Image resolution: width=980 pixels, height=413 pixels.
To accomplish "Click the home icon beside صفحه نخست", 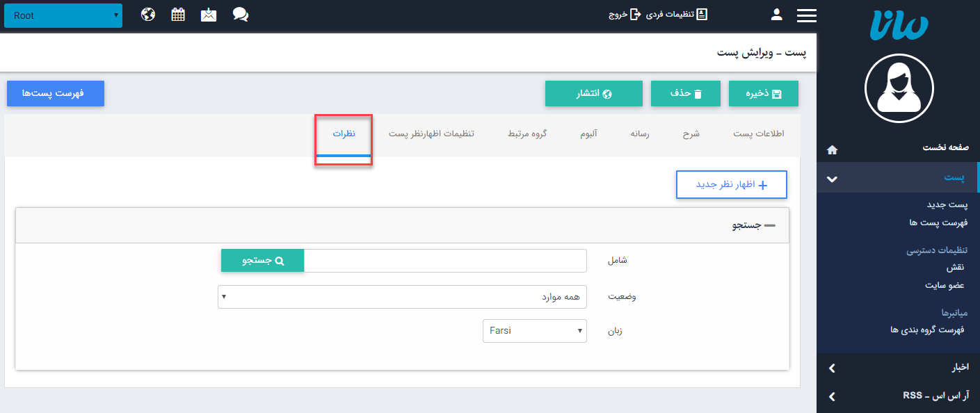I will [x=832, y=149].
